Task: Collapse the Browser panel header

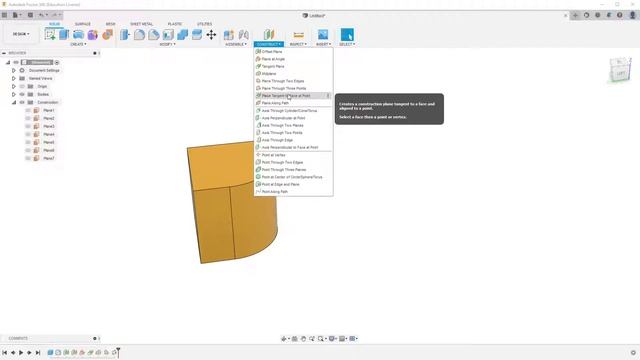Action: 4,53
